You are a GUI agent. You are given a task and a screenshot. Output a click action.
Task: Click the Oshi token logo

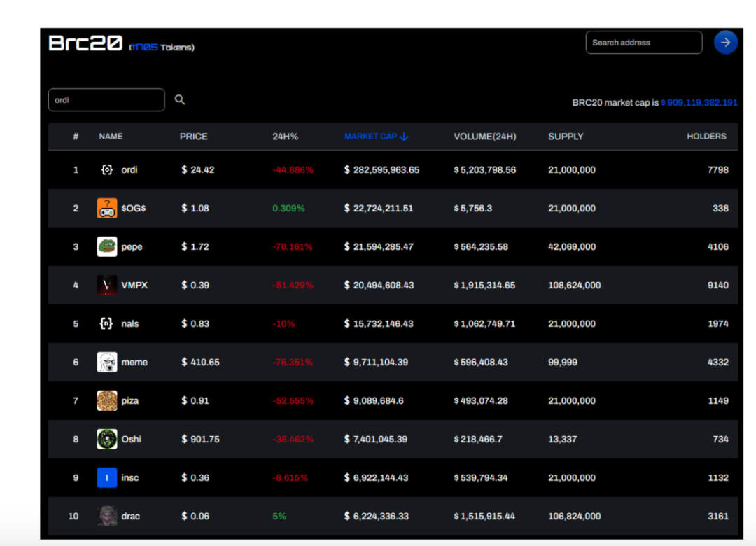pyautogui.click(x=107, y=439)
